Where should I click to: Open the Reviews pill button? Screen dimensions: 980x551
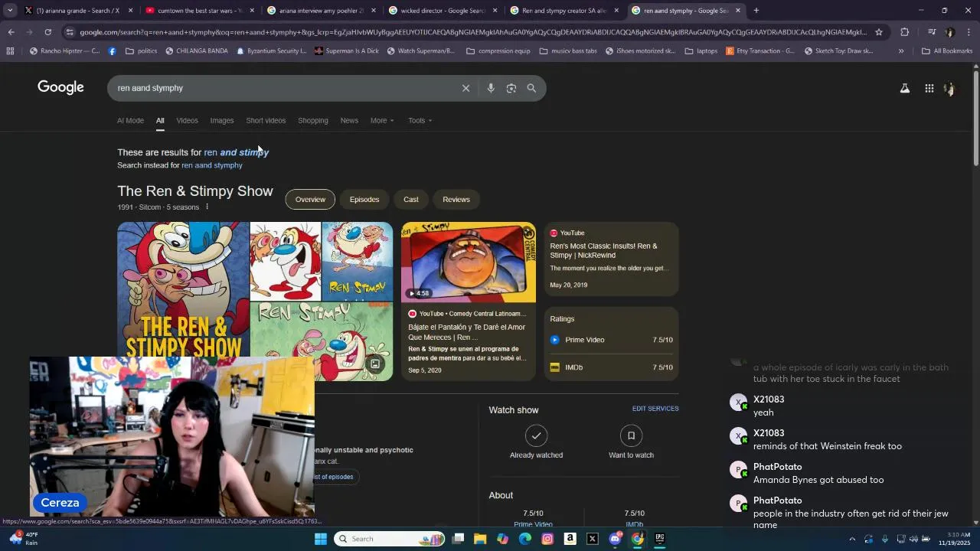tap(456, 200)
